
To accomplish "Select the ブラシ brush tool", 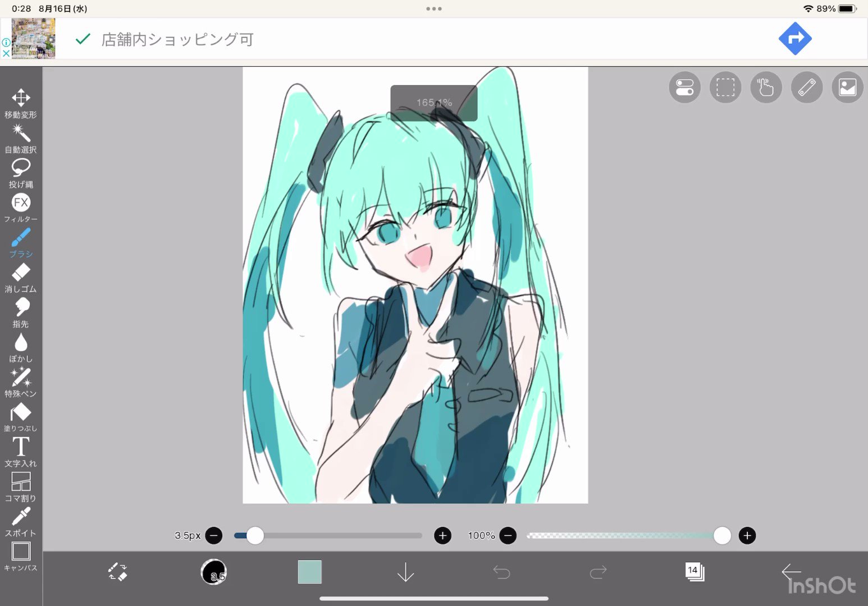I will point(21,243).
